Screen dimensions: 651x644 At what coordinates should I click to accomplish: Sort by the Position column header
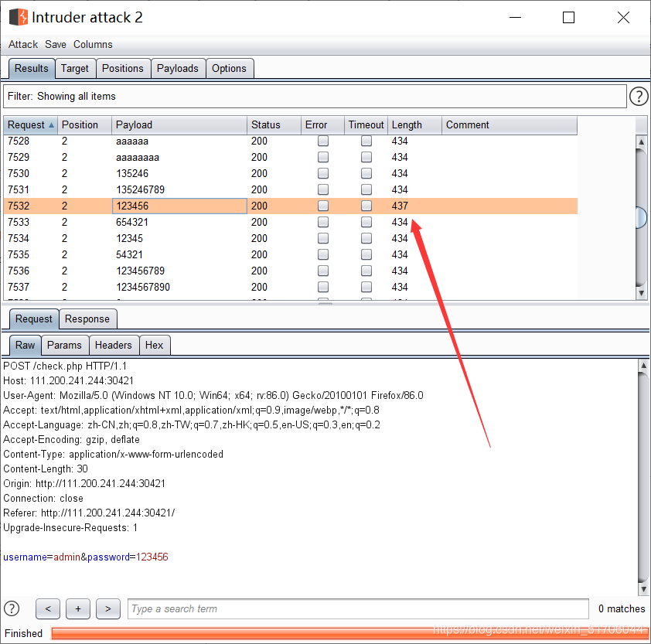click(x=85, y=125)
